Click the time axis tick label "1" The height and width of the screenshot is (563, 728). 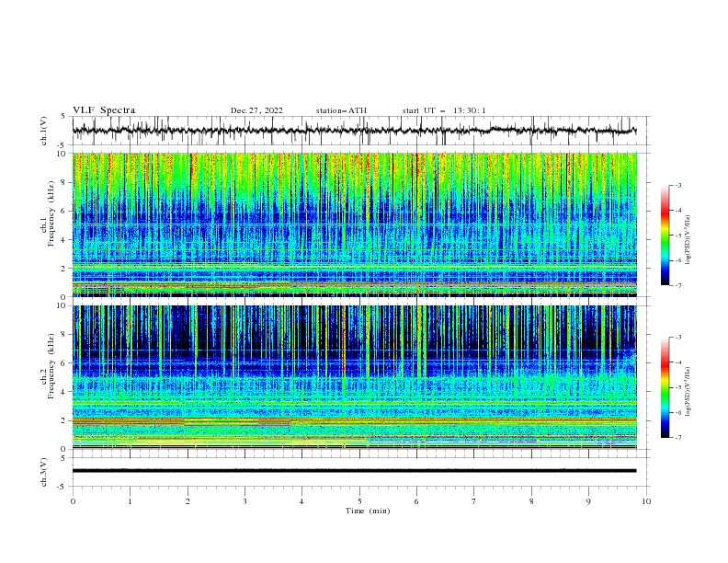tap(130, 501)
